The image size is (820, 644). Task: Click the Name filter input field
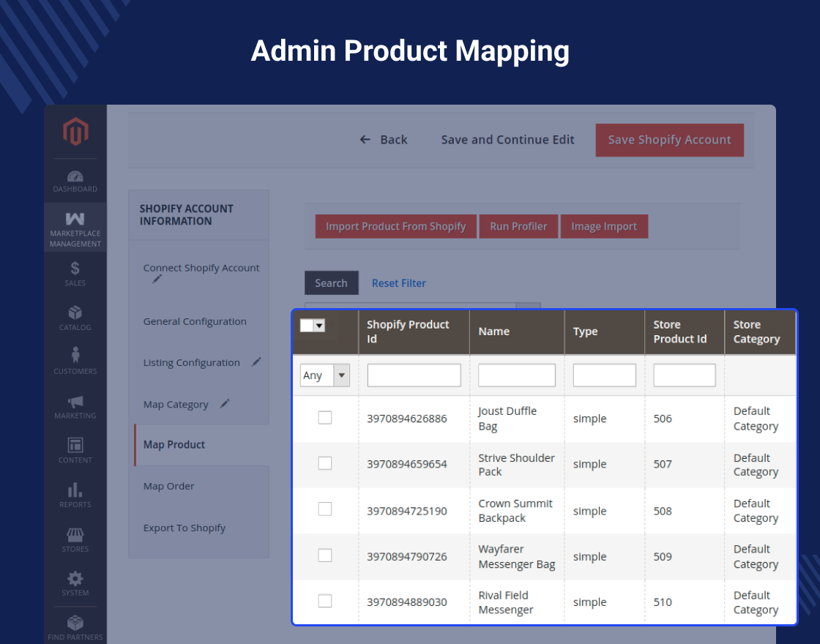coord(517,375)
